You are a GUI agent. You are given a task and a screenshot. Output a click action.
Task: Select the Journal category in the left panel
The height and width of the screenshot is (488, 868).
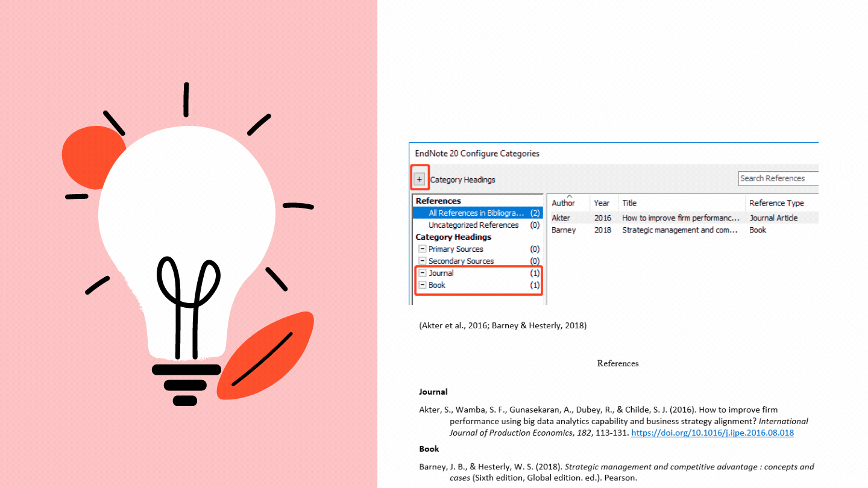(x=441, y=273)
